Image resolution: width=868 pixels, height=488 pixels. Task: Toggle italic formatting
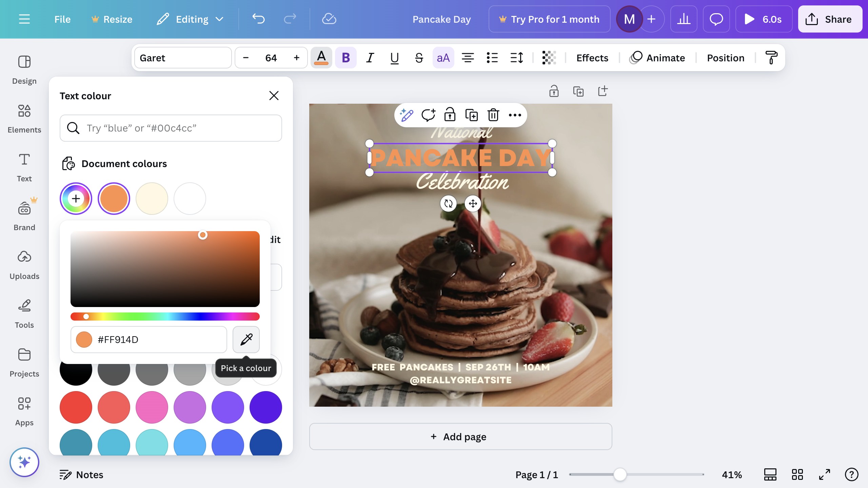(x=370, y=58)
